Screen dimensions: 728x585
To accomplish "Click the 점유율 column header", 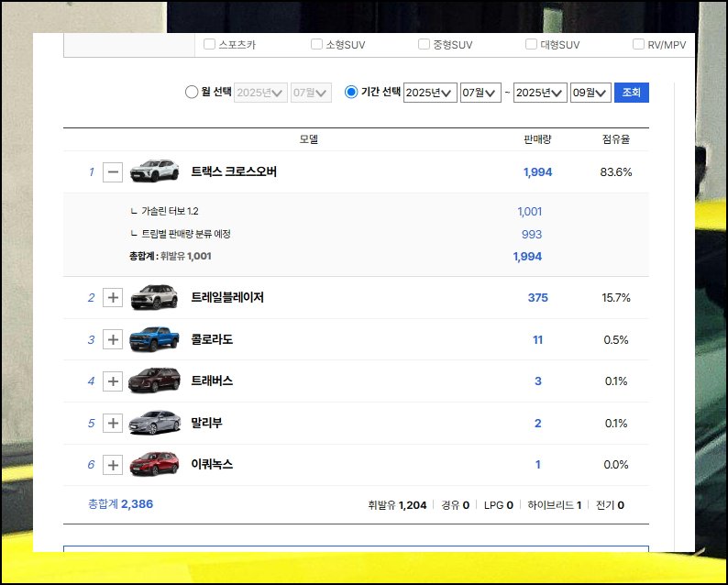I will (x=616, y=139).
